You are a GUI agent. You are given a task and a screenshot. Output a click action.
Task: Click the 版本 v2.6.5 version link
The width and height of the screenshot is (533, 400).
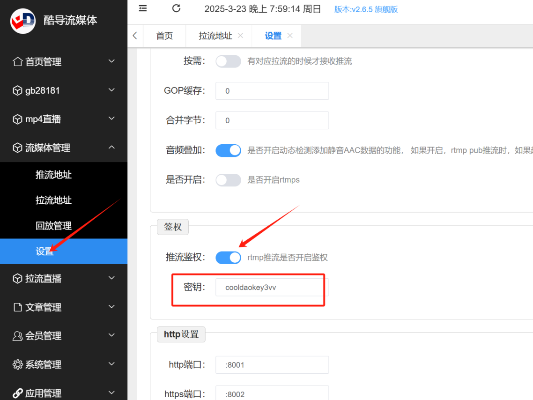click(366, 9)
